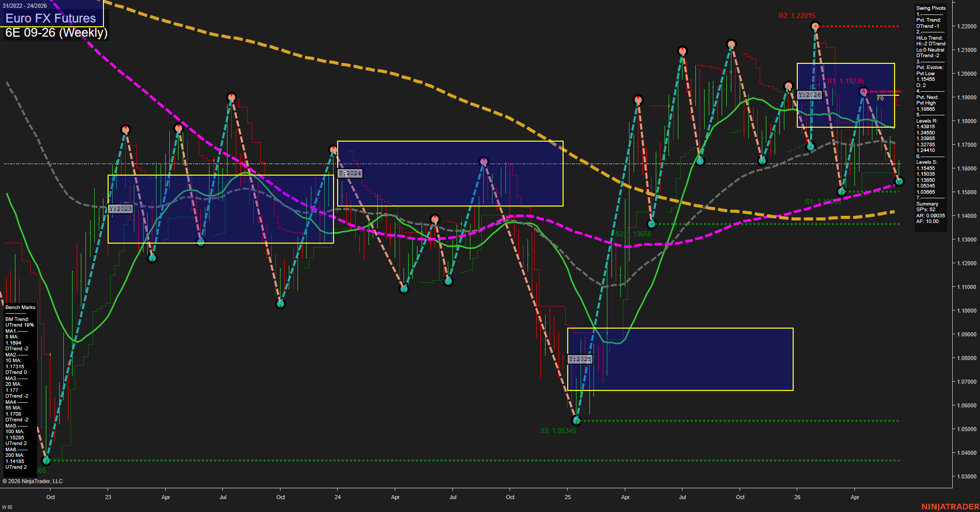Image resolution: width=980 pixels, height=512 pixels.
Task: Select the R1: 1.19235 resistance label
Action: pyautogui.click(x=846, y=81)
